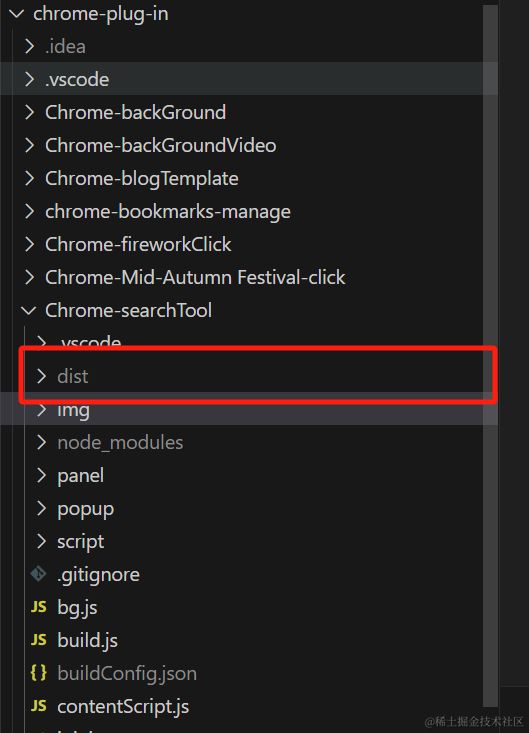Collapse the chrome-plug-in root folder
The height and width of the screenshot is (733, 529).
17,14
